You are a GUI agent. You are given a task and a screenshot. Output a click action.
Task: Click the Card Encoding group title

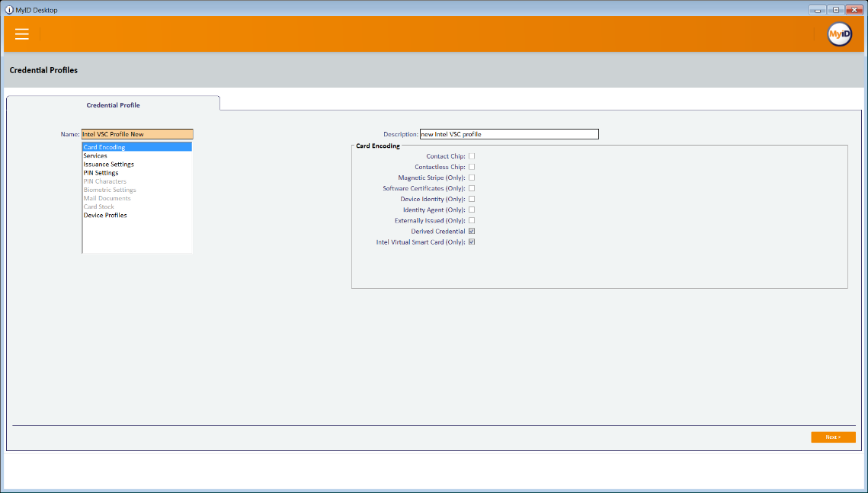click(377, 146)
